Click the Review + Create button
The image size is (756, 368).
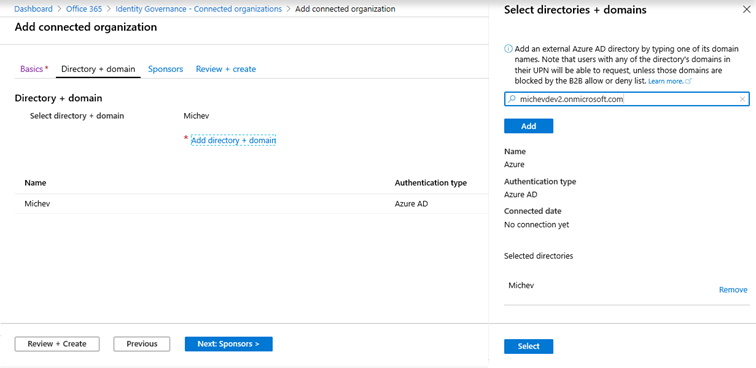tap(57, 344)
